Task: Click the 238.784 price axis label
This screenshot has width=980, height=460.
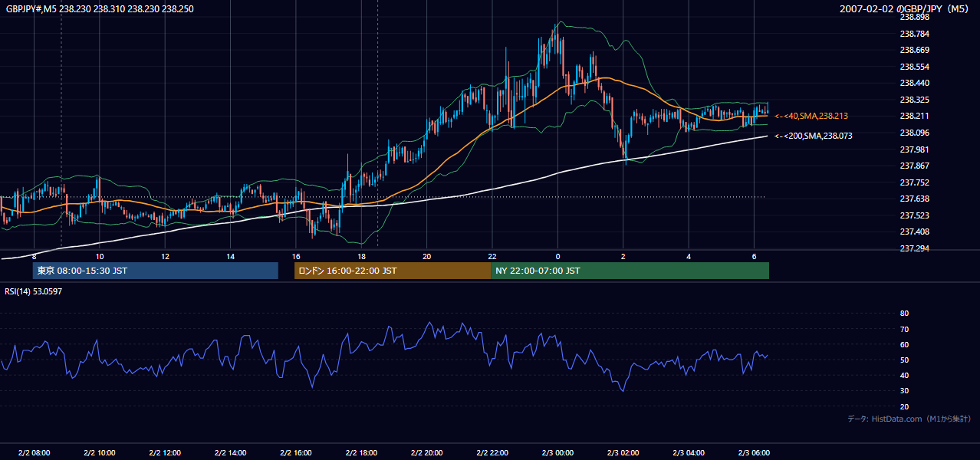Action: [x=914, y=34]
